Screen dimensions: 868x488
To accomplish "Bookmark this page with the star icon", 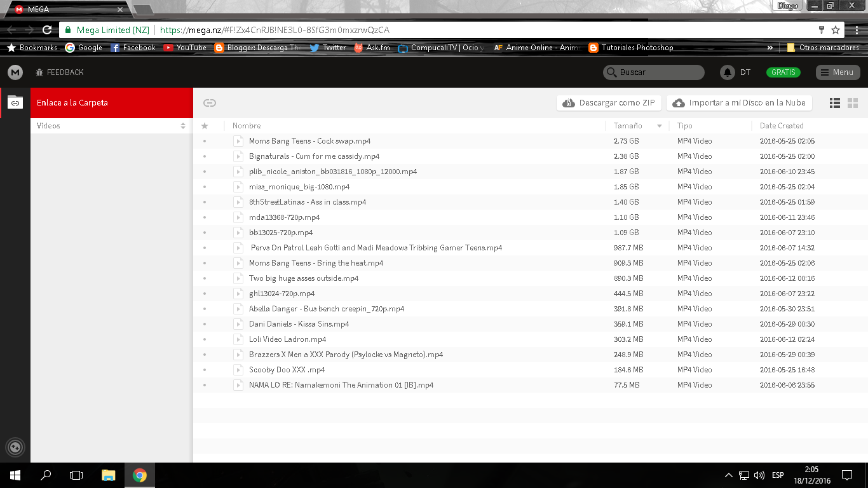I will coord(836,30).
